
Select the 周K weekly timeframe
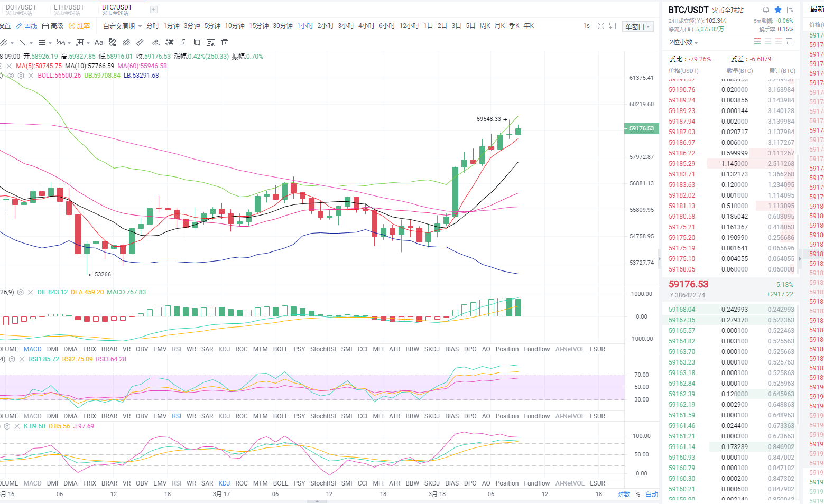coord(485,26)
